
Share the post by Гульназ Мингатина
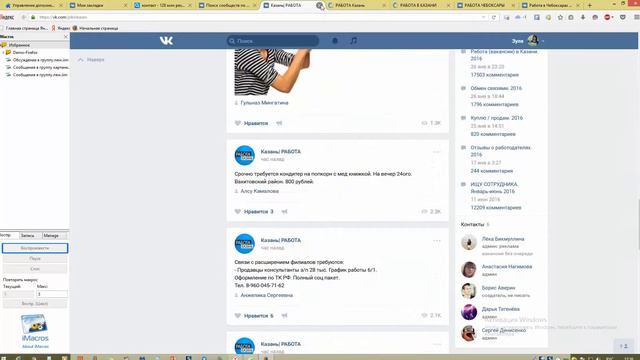pos(279,123)
